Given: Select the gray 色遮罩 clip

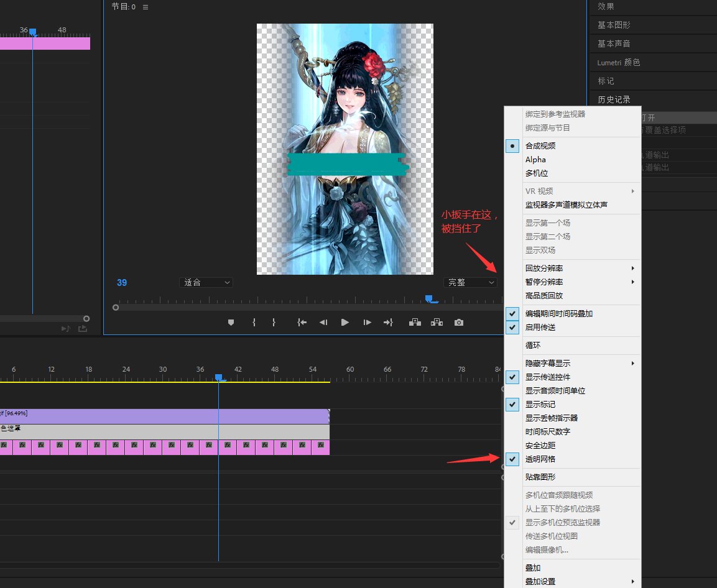Looking at the screenshot, I should click(165, 431).
